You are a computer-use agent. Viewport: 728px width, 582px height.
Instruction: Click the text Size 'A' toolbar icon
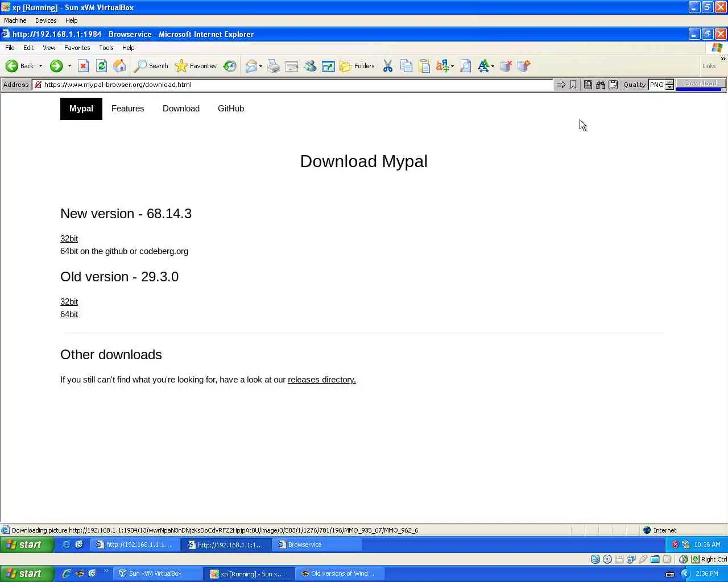(483, 66)
